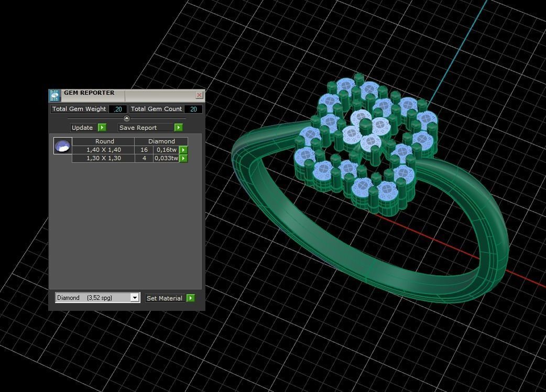Click the Gem Reporter panel logo icon
This screenshot has width=546, height=392.
[x=54, y=95]
